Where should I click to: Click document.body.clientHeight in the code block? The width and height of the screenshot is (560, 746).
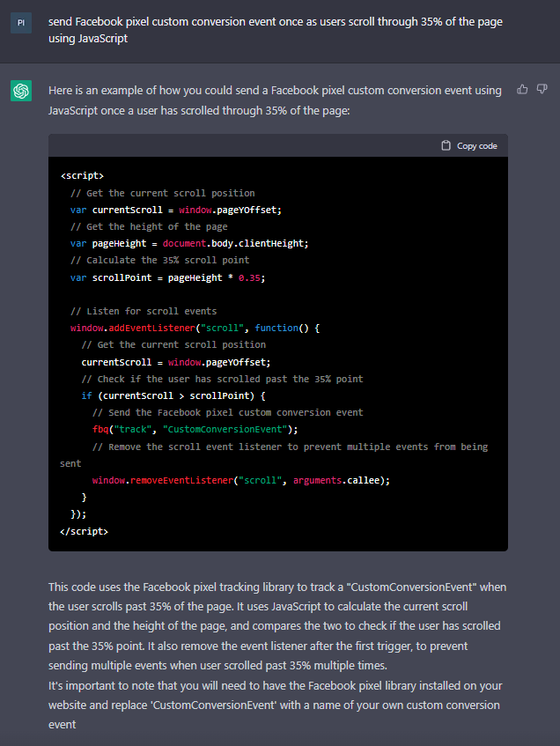235,244
